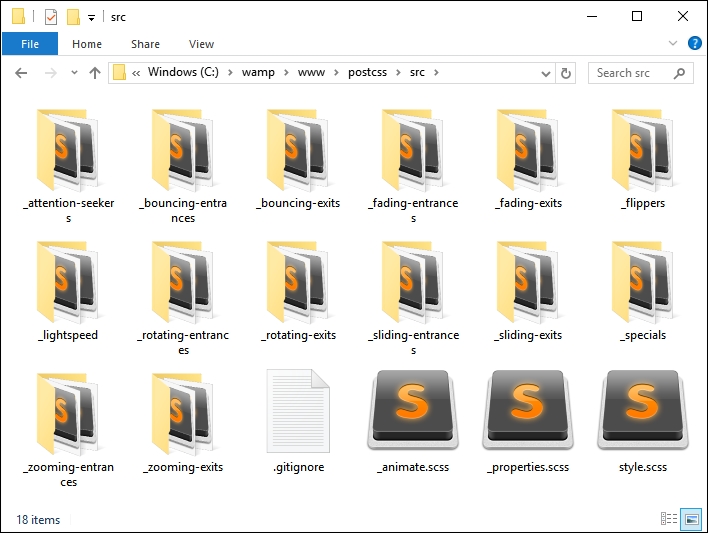Expand the address bar history dropdown
Image resolution: width=708 pixels, height=533 pixels.
tap(546, 73)
